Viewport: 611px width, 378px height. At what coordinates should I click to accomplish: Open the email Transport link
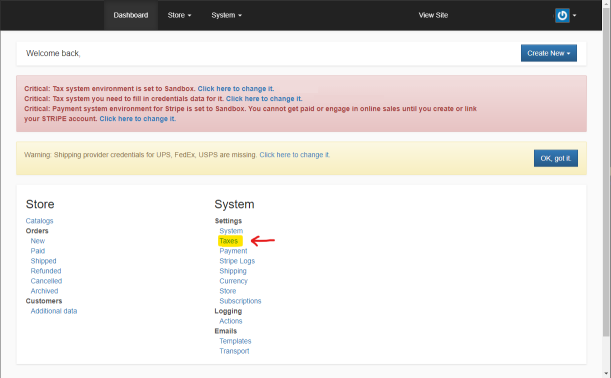click(x=234, y=351)
